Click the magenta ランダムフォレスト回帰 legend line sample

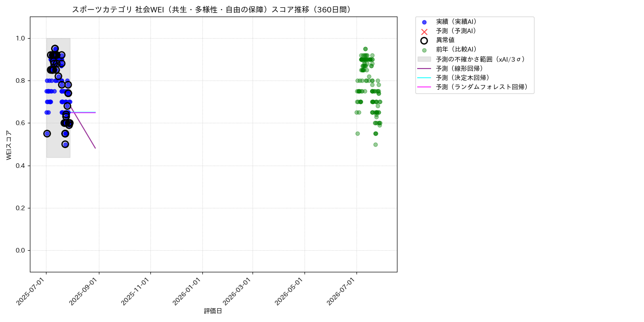point(424,87)
